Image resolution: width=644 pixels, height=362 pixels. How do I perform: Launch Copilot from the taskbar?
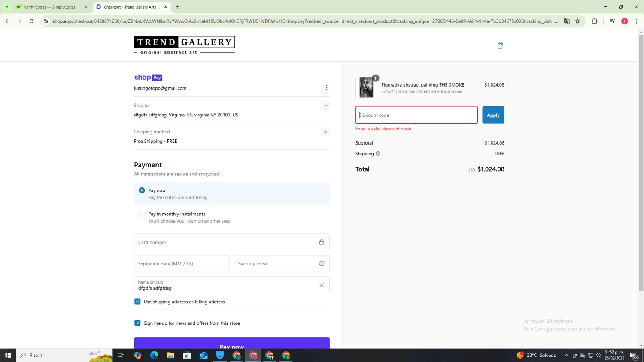(x=137, y=356)
